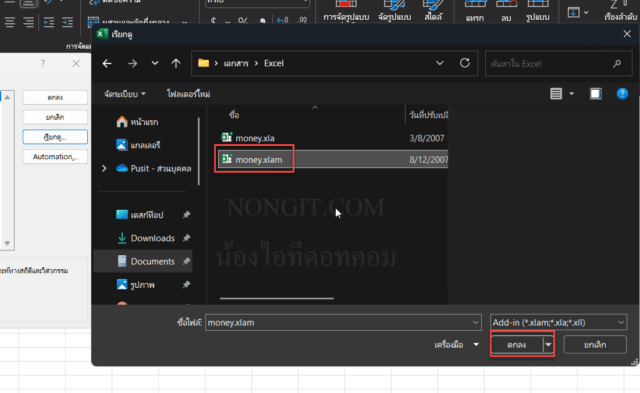640x393 pixels.
Task: Click decrease indent icon in Excel ribbon
Action: pyautogui.click(x=49, y=22)
